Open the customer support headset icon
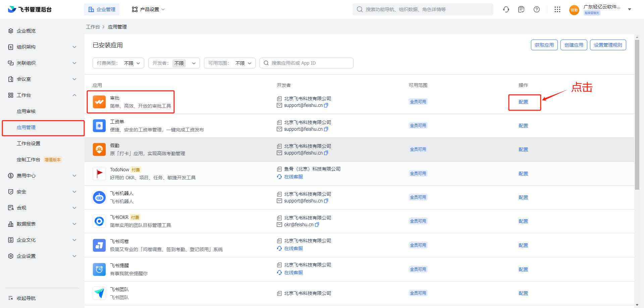 (506, 9)
